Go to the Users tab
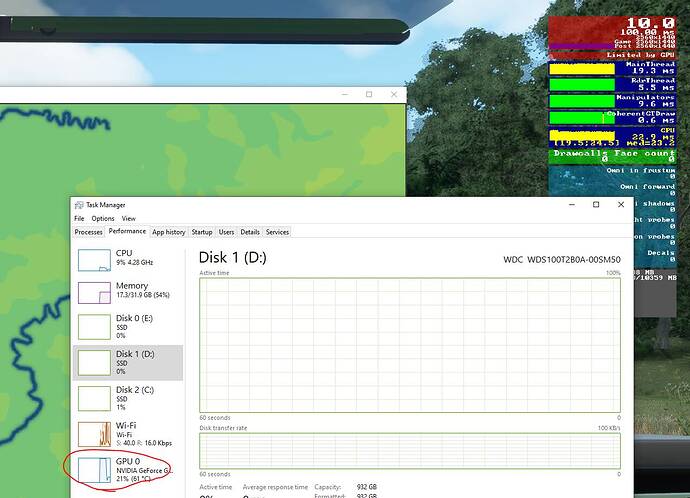Viewport: 690px width, 498px height. click(227, 232)
